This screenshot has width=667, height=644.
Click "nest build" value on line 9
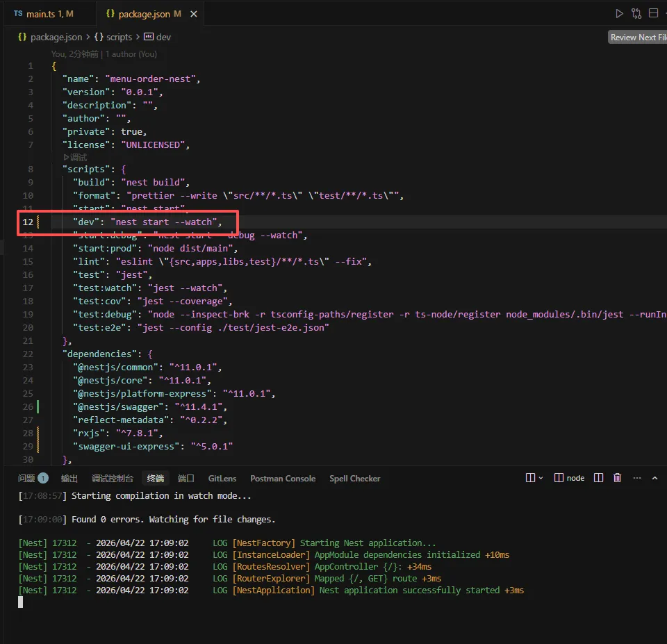coord(153,182)
